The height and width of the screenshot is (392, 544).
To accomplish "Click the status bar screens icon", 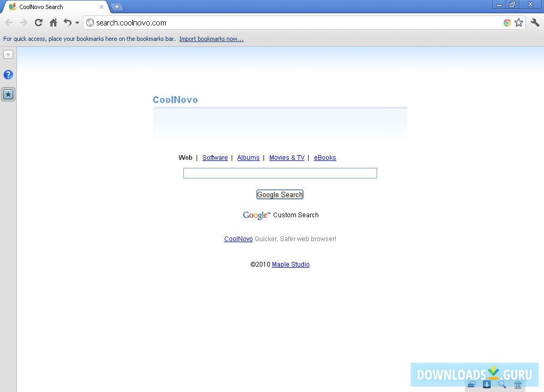I will [472, 385].
